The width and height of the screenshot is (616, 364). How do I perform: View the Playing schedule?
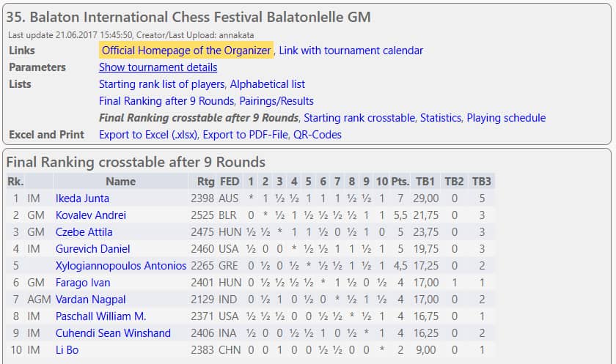pyautogui.click(x=506, y=118)
